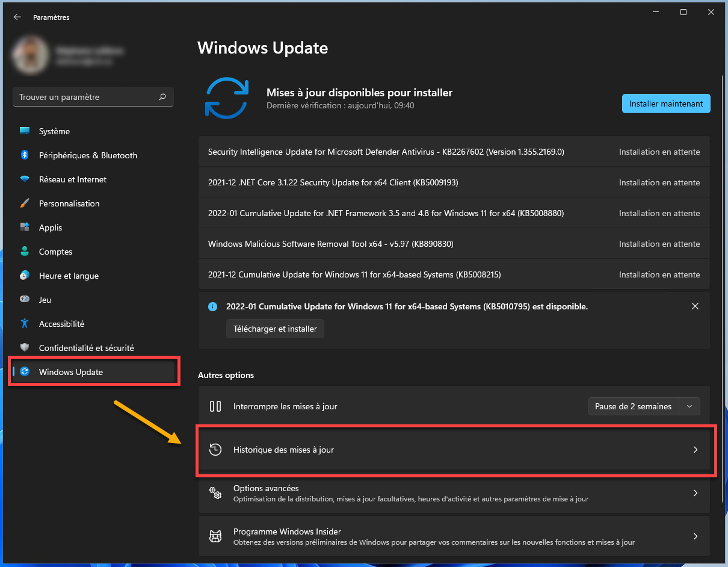Click the Système monitor icon
Viewport: 728px width, 567px height.
[x=25, y=131]
